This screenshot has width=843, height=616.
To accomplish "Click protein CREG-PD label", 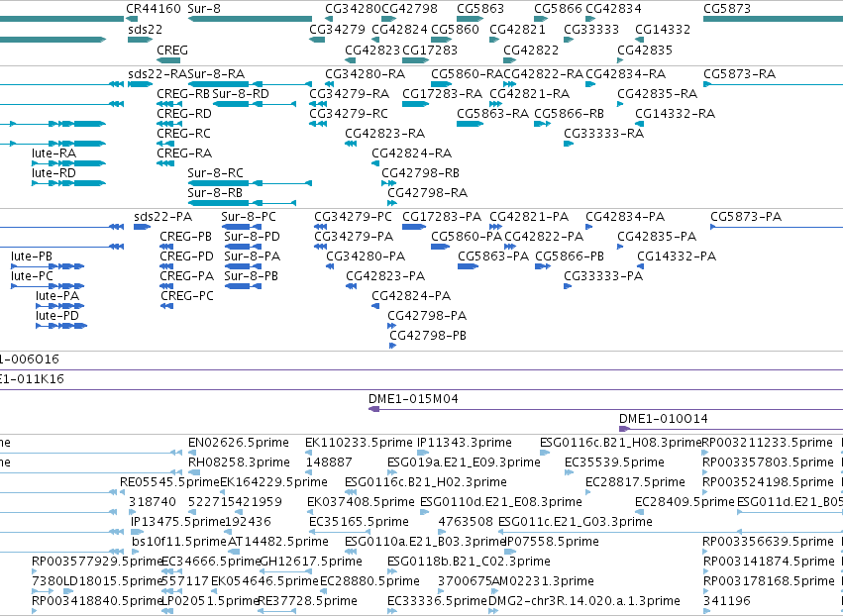I will 186,257.
